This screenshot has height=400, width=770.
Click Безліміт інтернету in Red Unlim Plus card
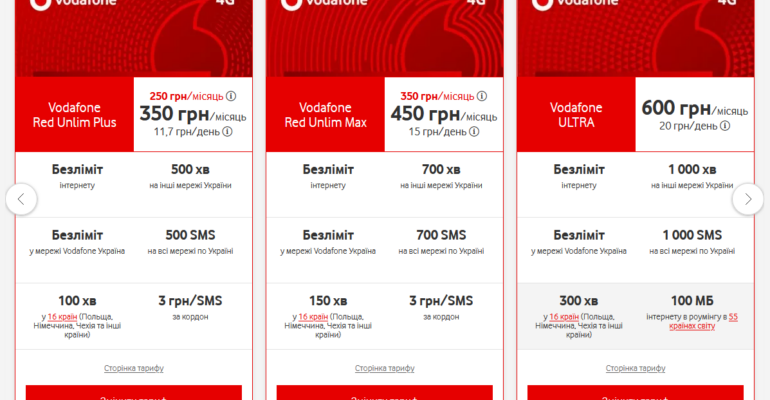77,176
